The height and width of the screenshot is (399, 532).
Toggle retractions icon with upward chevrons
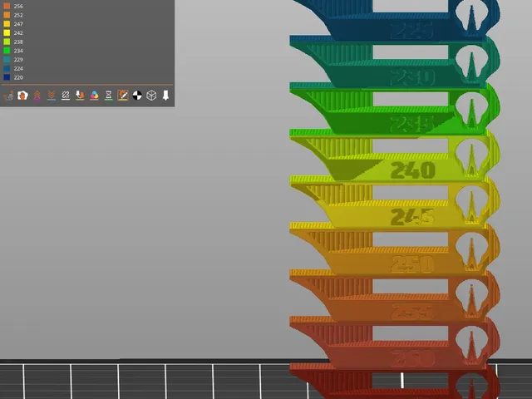(x=37, y=96)
